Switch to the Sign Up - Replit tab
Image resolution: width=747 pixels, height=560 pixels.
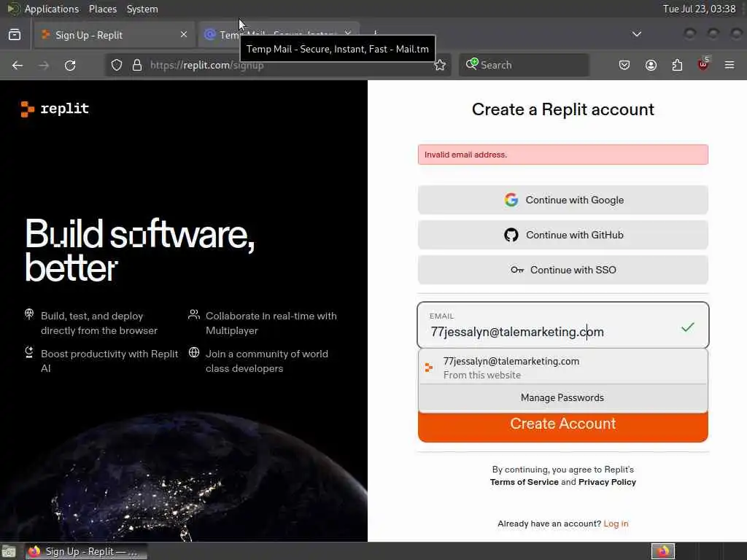(x=115, y=35)
